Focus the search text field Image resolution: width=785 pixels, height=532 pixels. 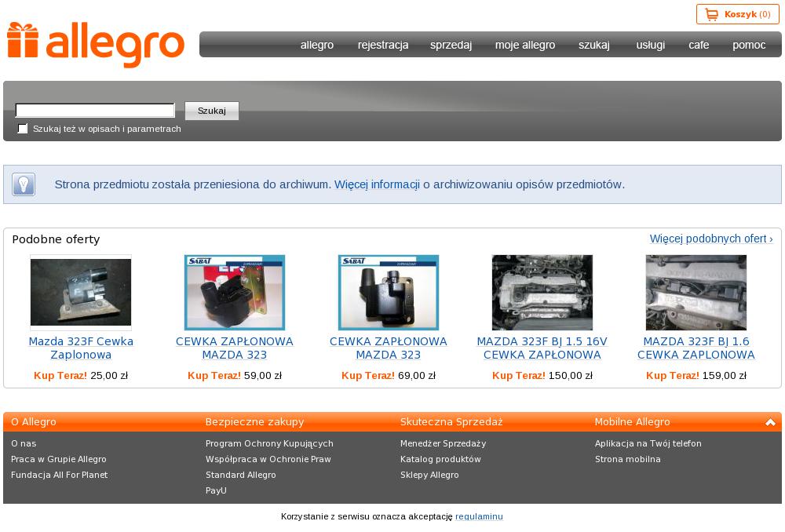[95, 110]
